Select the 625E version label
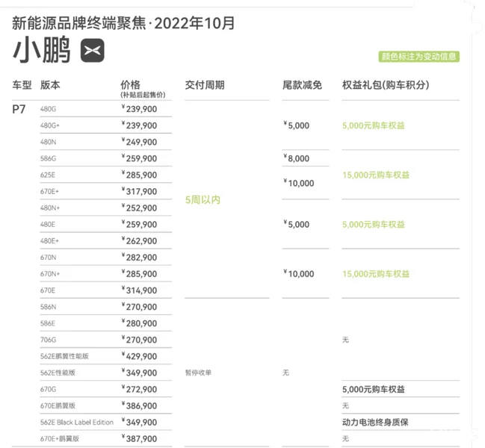The width and height of the screenshot is (485, 448). (x=47, y=175)
